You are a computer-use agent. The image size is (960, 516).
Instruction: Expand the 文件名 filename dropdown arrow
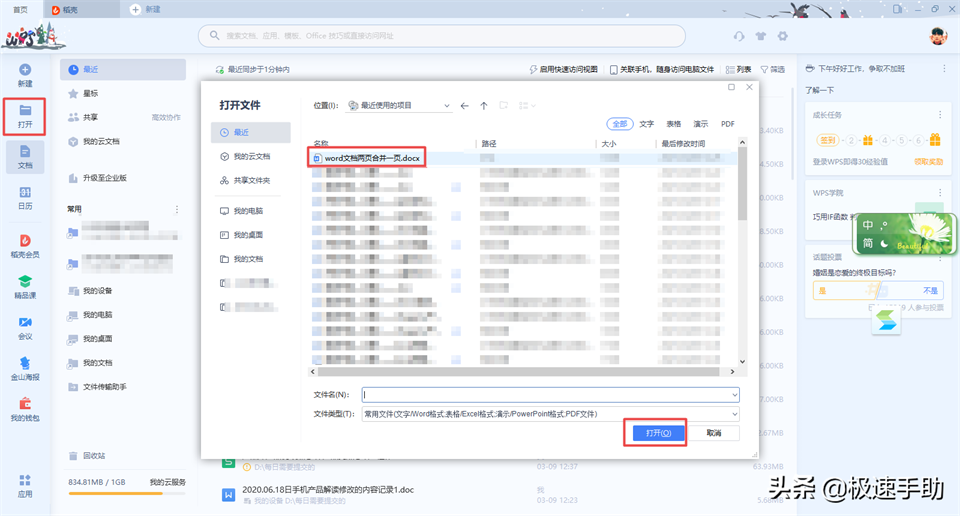[735, 395]
